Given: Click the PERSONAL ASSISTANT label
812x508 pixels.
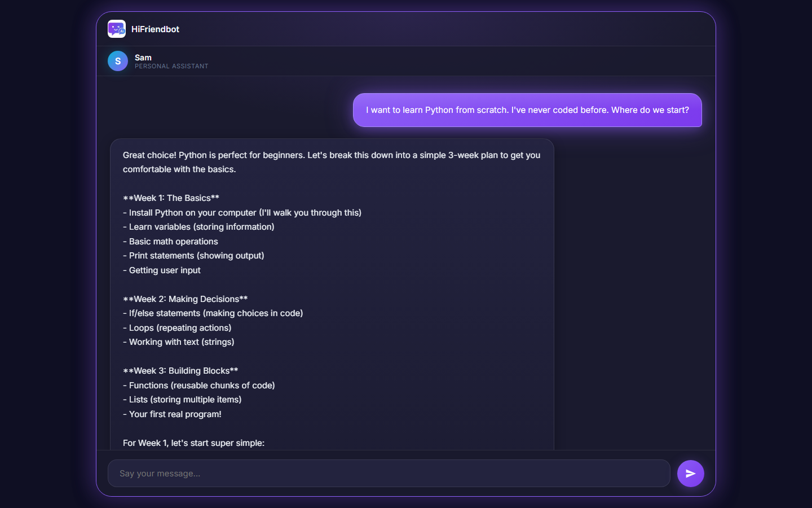Looking at the screenshot, I should [x=171, y=66].
